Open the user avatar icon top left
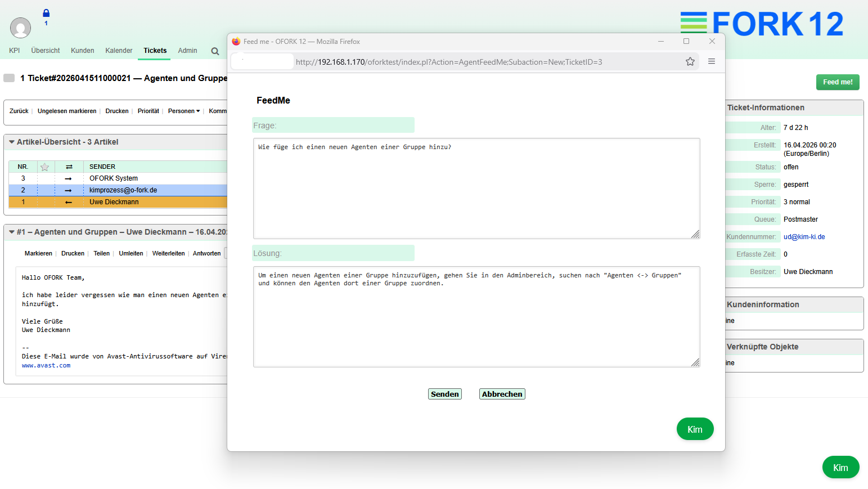Viewport: 868px width, 489px height. (20, 28)
